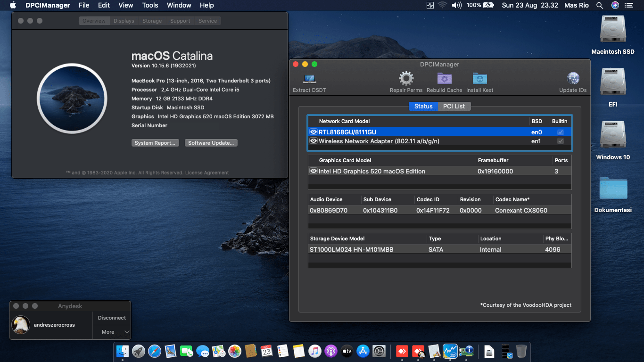
Task: Toggle visibility for Intel HD Graphics 520
Action: [313, 171]
